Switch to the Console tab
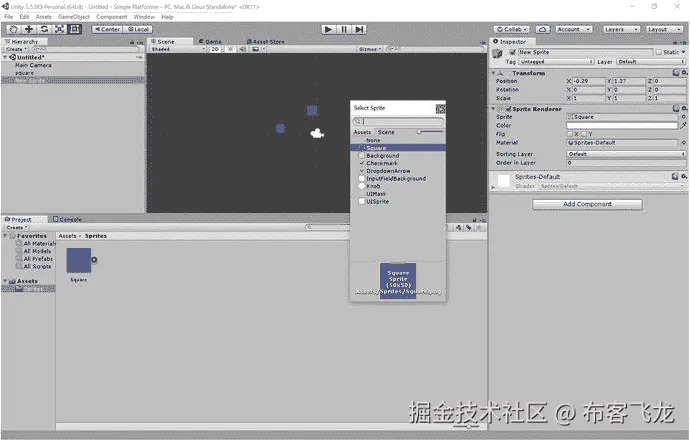Image resolution: width=690 pixels, height=441 pixels. [67, 219]
